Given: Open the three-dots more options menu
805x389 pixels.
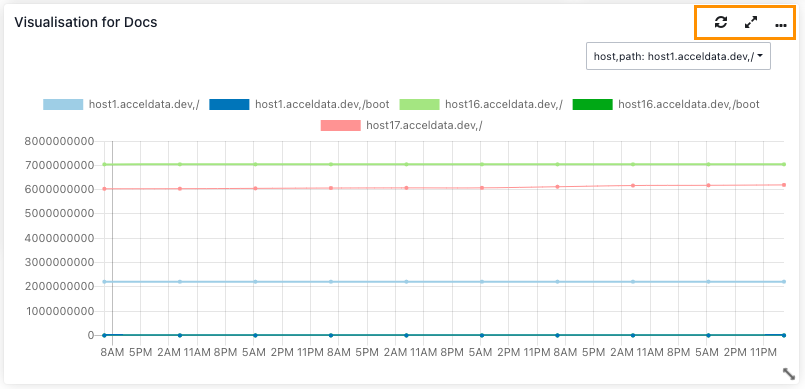Looking at the screenshot, I should (781, 25).
